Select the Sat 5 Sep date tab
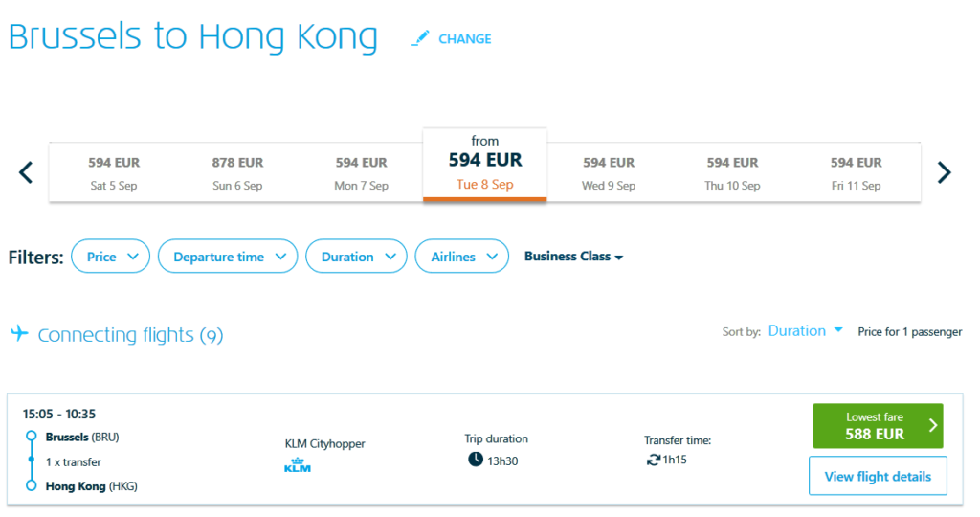980x517 pixels. coord(114,173)
